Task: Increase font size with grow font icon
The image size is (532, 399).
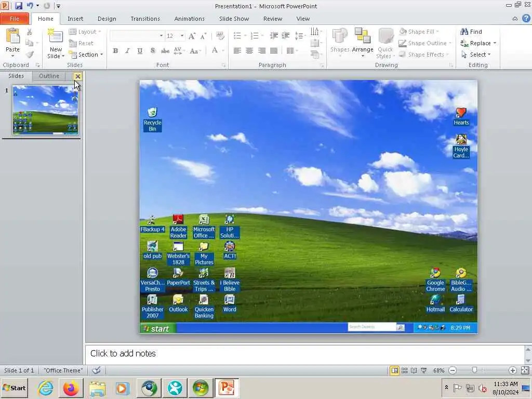Action: 192,36
